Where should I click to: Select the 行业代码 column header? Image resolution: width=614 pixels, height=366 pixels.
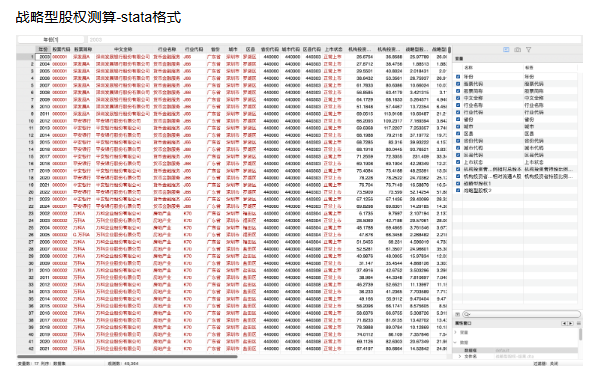pos(194,49)
